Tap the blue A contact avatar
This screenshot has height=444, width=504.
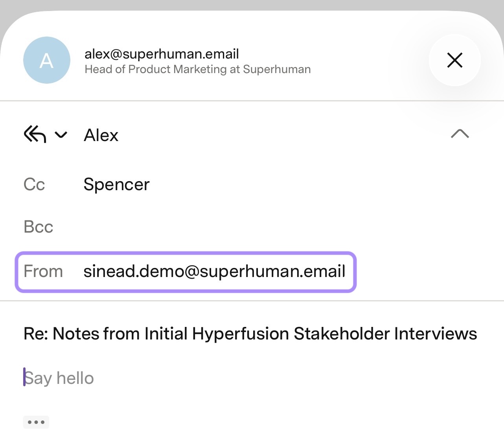click(x=47, y=60)
